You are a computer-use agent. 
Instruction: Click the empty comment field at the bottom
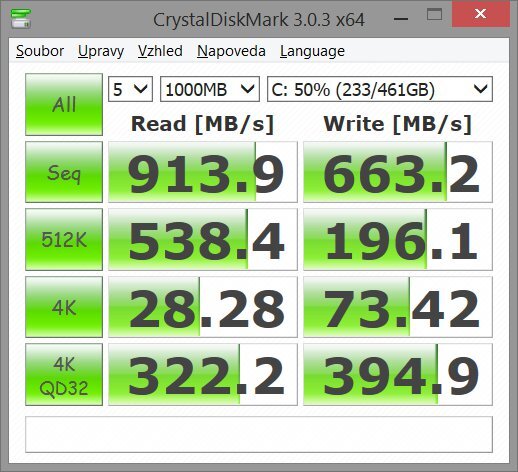(259, 434)
